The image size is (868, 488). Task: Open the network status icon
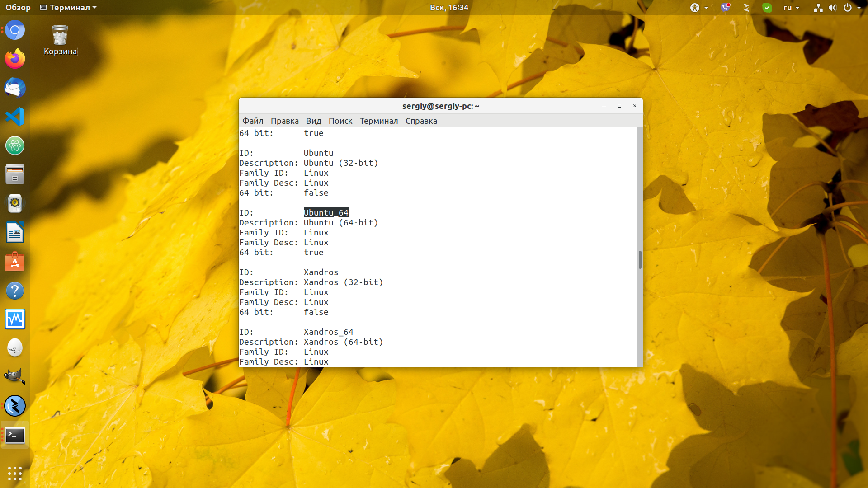818,7
